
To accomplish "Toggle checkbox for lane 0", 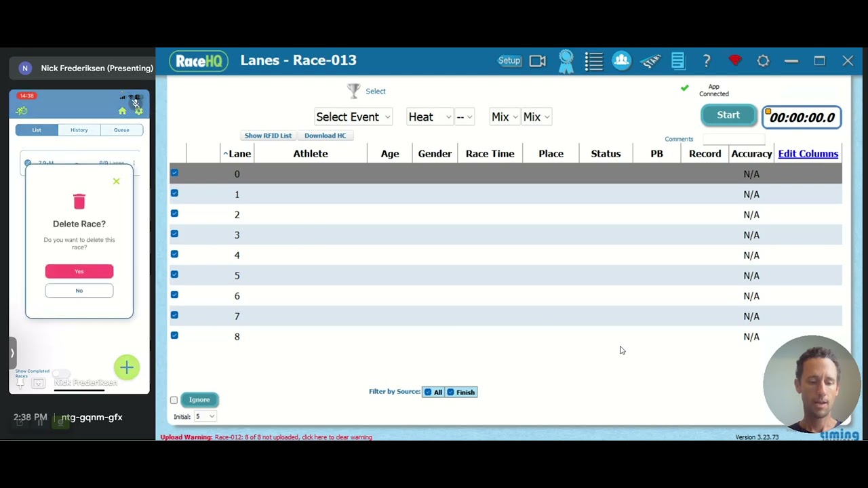I will (174, 174).
